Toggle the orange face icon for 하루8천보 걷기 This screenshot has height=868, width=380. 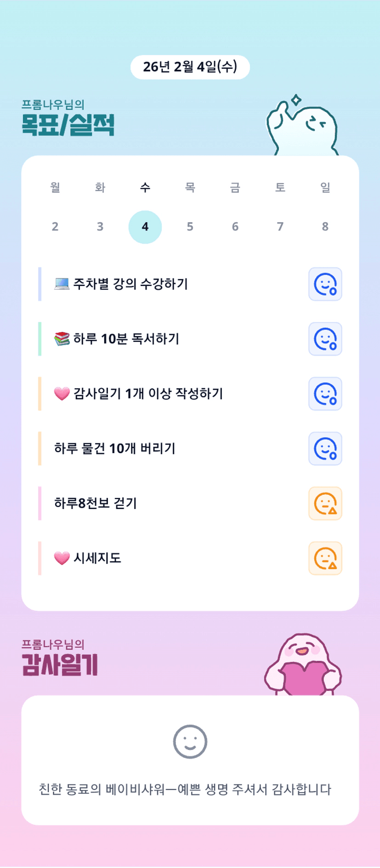tap(325, 504)
